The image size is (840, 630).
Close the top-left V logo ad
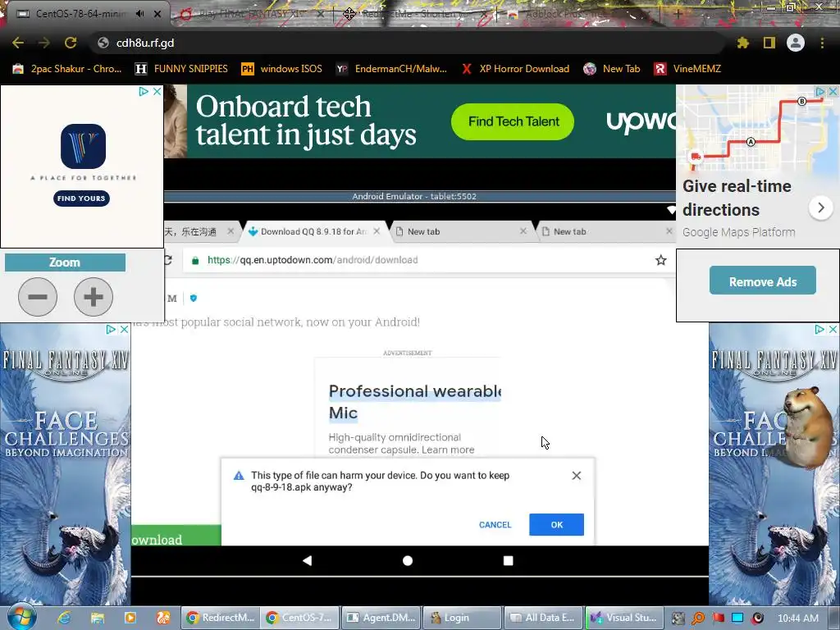pos(157,92)
